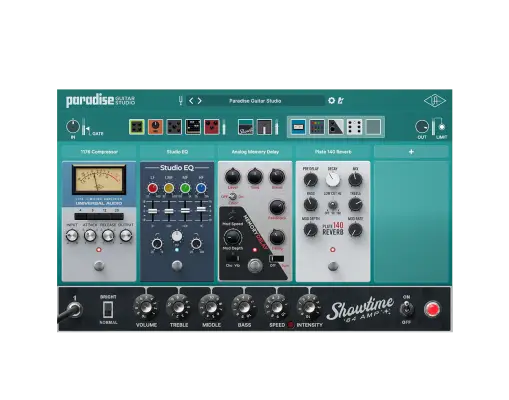Select the Plate 140 Reverb thumbnail
This screenshot has height=400, width=509.
coord(354,127)
